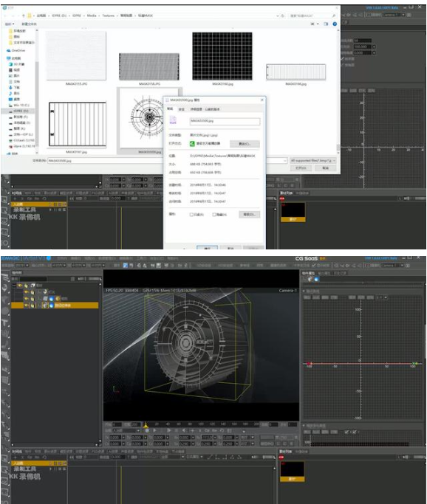Viewport: 427px width, 504px height.
Task: Click the search box in file dialog
Action: pyautogui.click(x=312, y=15)
